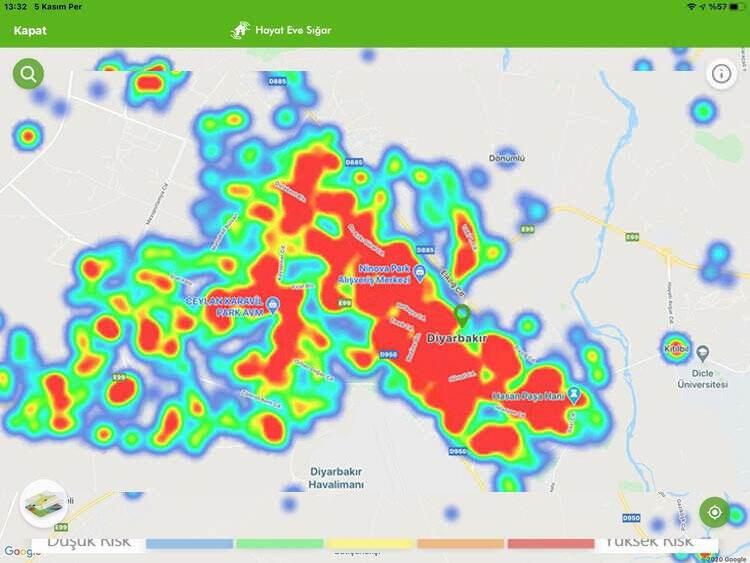This screenshot has height=563, width=750.
Task: Tap the green pin above Diyarbakır
Action: click(x=461, y=314)
